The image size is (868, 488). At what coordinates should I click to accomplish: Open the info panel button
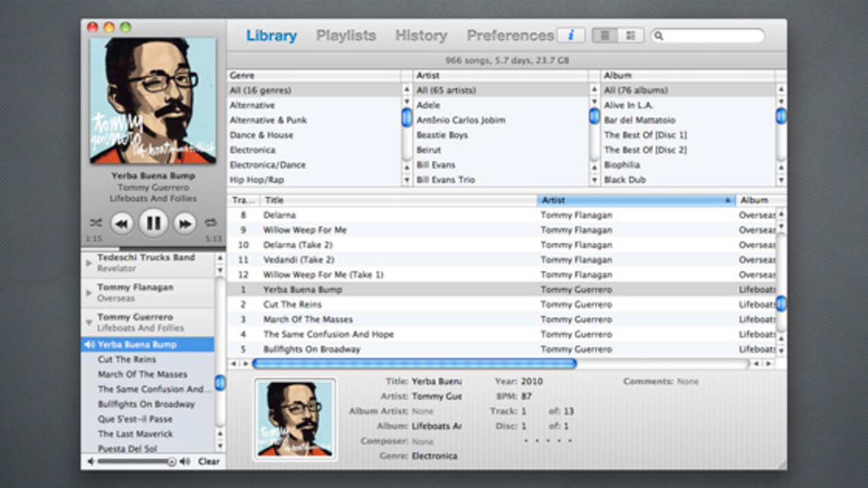point(570,35)
